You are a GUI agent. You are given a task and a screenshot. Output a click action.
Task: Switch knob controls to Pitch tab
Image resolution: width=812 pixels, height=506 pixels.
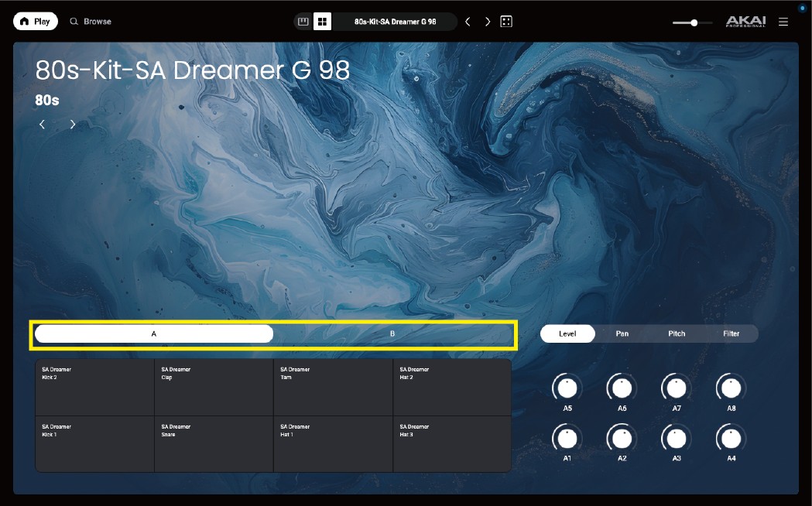pyautogui.click(x=677, y=333)
